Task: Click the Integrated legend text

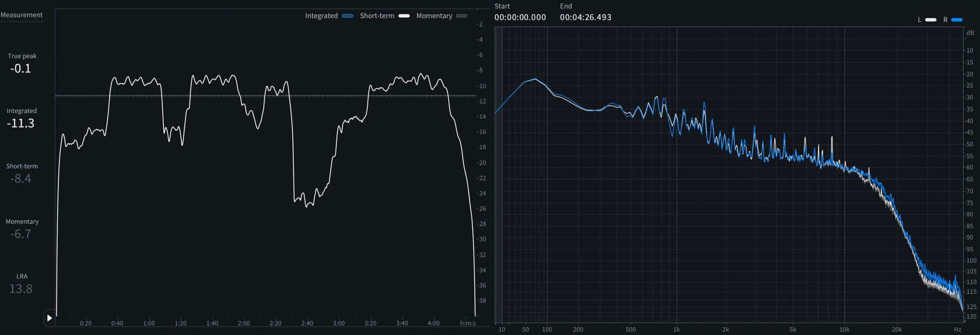Action: click(321, 16)
